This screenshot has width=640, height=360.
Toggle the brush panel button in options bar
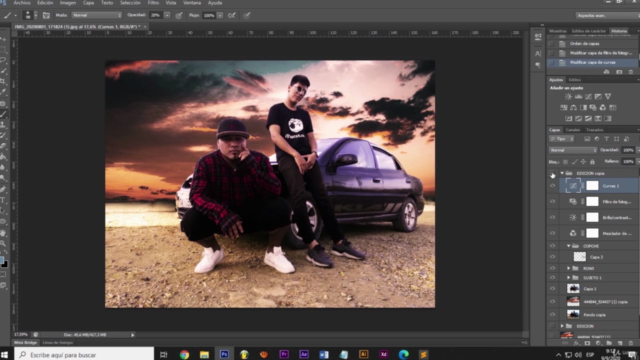[46, 16]
